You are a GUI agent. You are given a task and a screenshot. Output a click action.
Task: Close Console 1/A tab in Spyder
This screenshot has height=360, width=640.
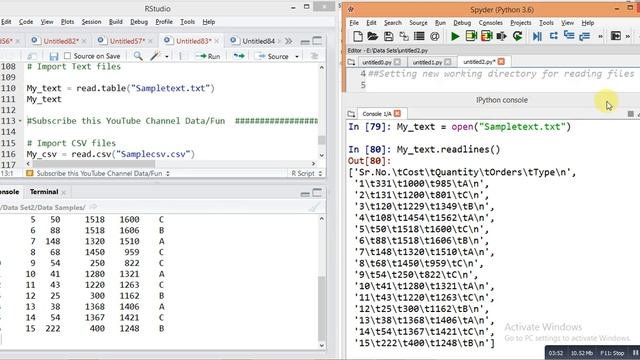pos(398,113)
